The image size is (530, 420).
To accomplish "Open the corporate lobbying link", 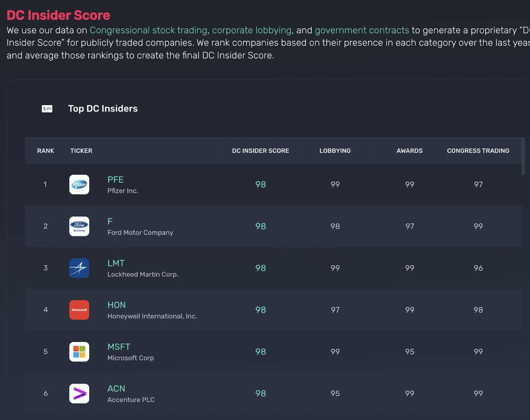I will (252, 30).
